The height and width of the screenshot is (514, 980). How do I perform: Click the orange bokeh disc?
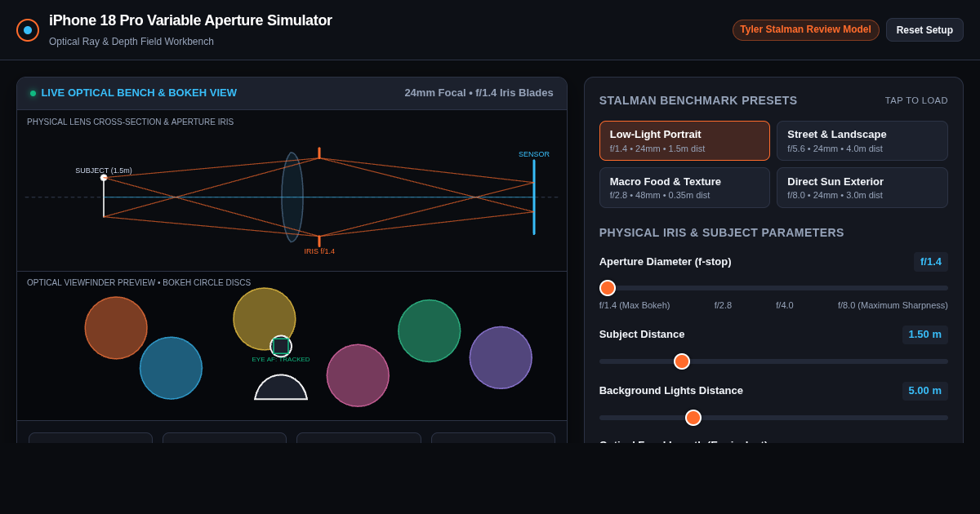[x=116, y=328]
